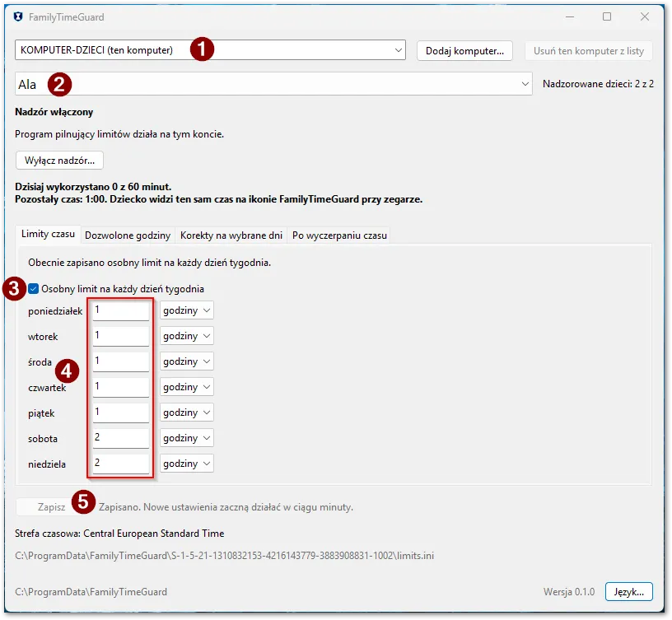672x620 pixels.
Task: Focus the sobota limit input field
Action: [121, 437]
